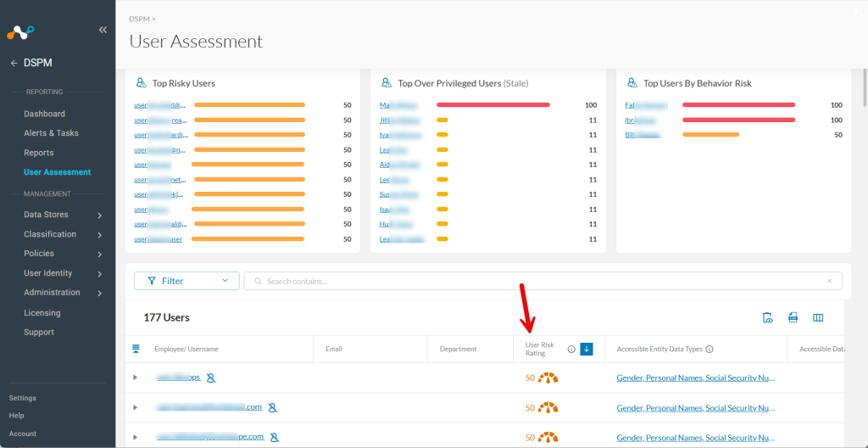Open the Dashboard page

[44, 114]
